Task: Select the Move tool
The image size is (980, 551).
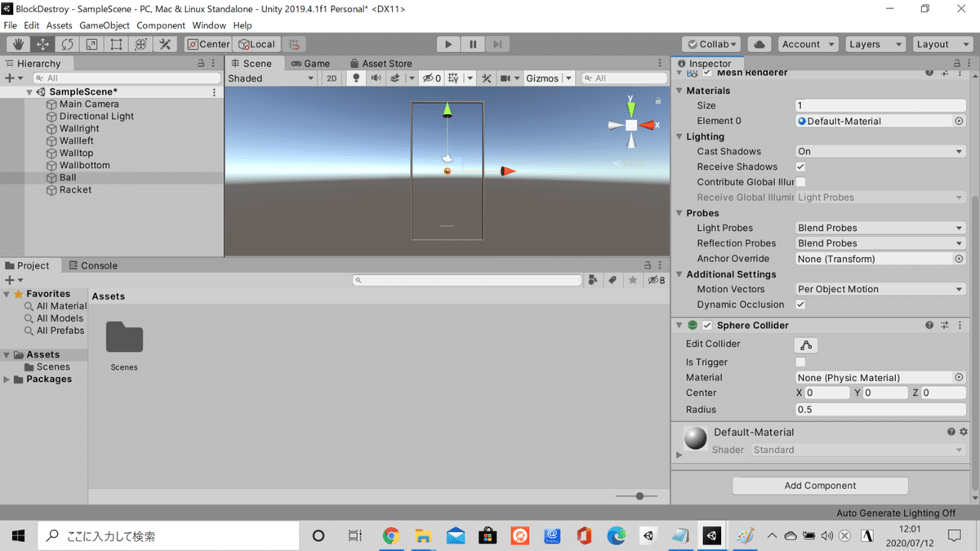Action: 42,44
